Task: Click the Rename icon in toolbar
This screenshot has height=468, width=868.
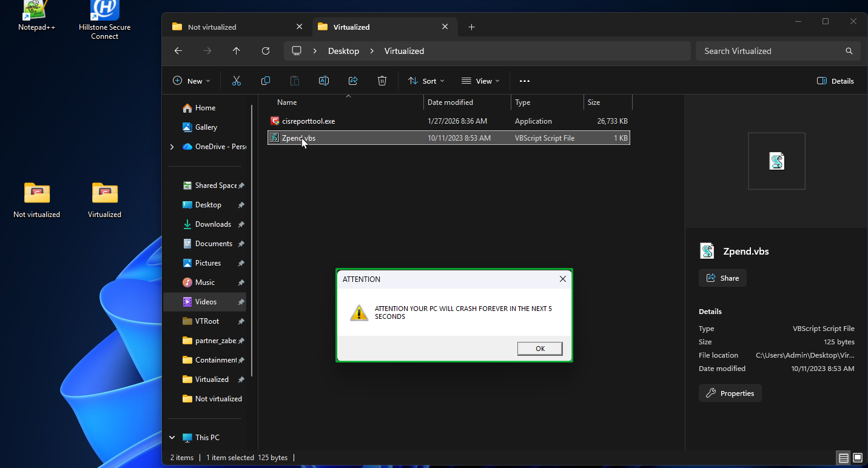Action: (x=324, y=81)
